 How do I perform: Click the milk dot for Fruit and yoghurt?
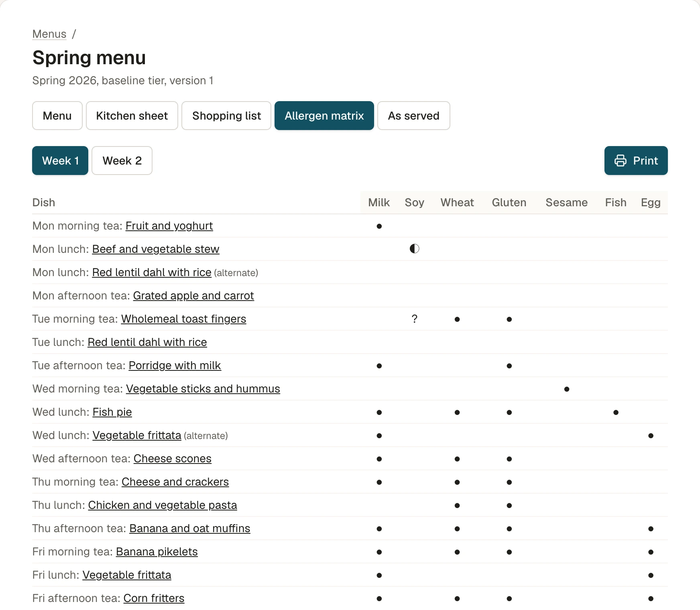click(379, 226)
